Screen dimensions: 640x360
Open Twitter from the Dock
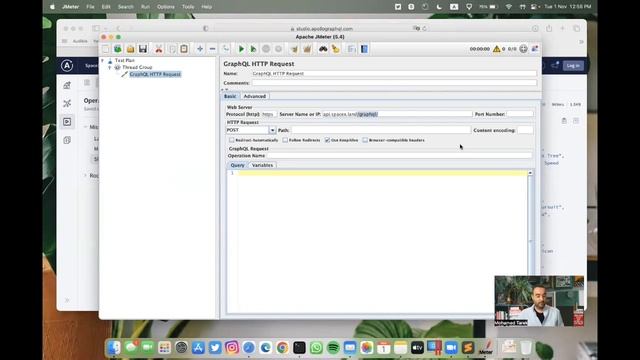click(x=215, y=348)
